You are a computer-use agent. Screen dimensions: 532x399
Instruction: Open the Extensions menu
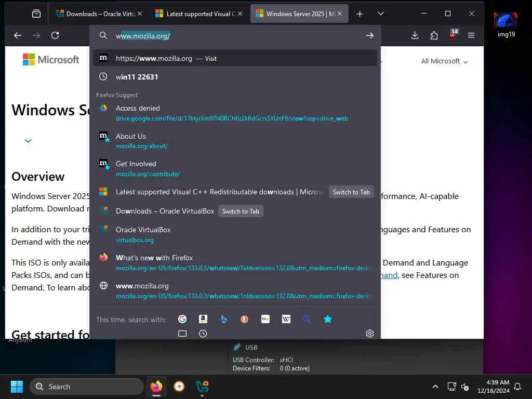[x=434, y=35]
